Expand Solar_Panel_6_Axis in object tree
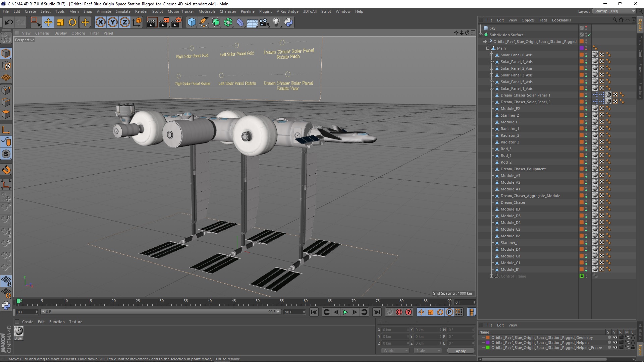Image resolution: width=644 pixels, height=362 pixels. [492, 55]
